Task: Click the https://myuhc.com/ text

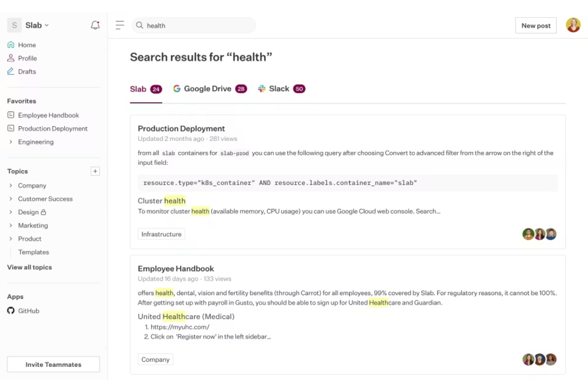Action: [x=180, y=327]
